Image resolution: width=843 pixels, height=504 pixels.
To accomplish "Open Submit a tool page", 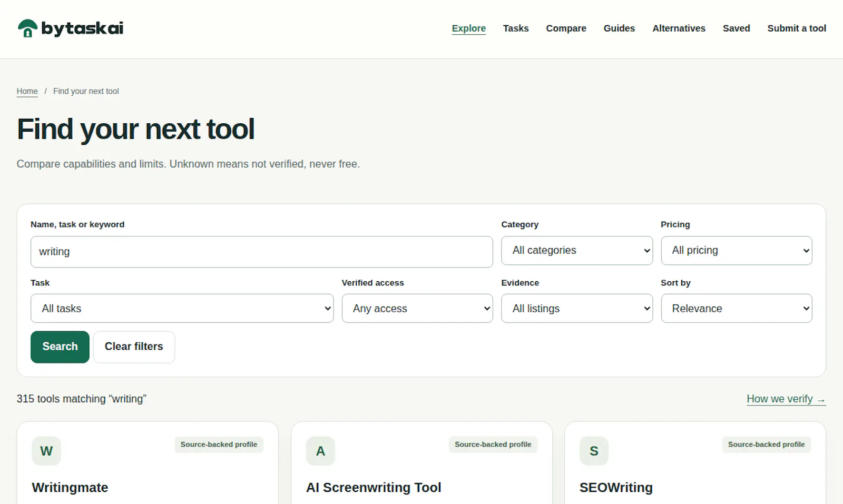I will click(x=797, y=28).
